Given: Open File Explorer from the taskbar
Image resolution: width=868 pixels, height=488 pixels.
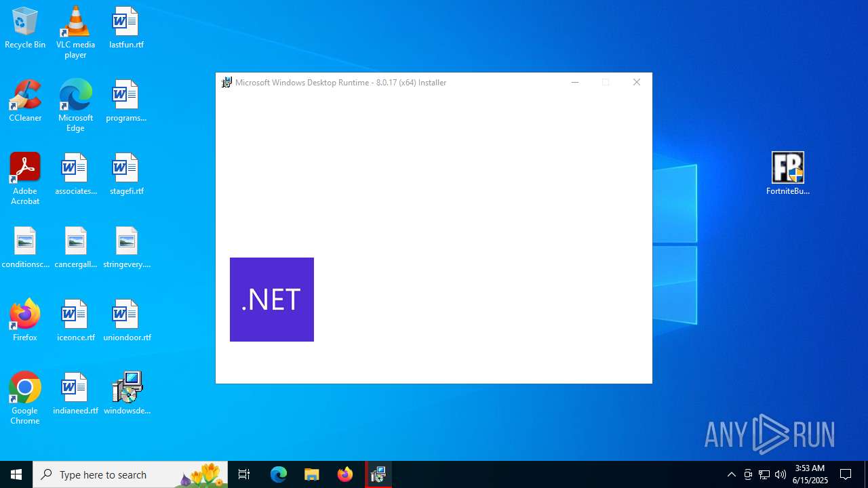Looking at the screenshot, I should click(x=312, y=474).
